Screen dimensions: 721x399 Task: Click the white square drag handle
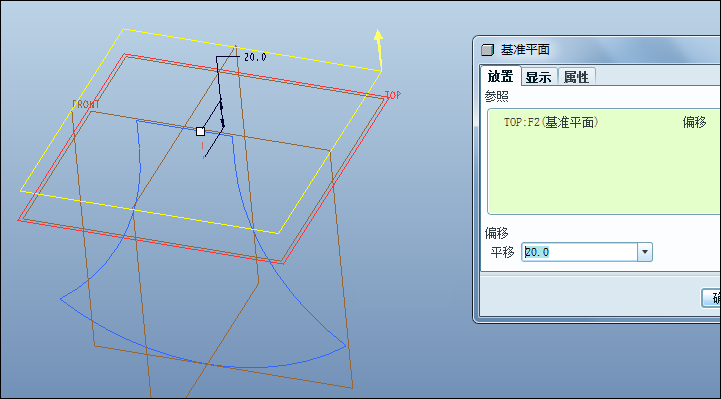click(200, 131)
